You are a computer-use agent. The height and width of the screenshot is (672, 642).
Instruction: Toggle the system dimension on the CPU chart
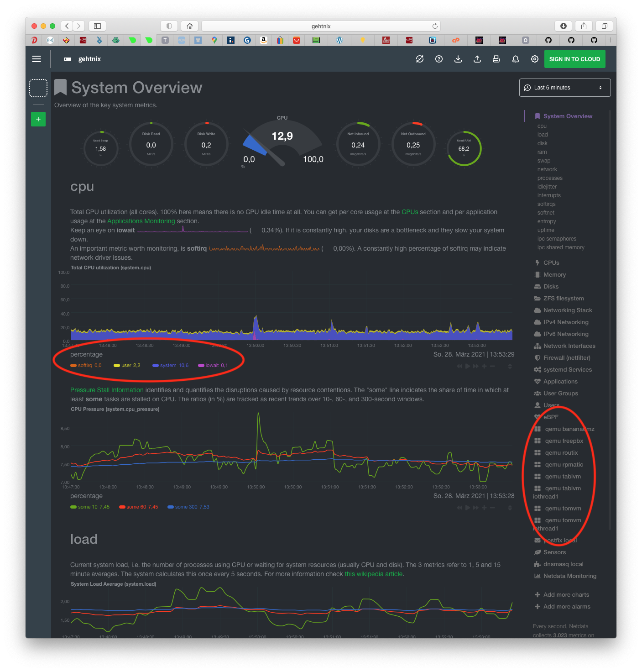[x=167, y=365]
